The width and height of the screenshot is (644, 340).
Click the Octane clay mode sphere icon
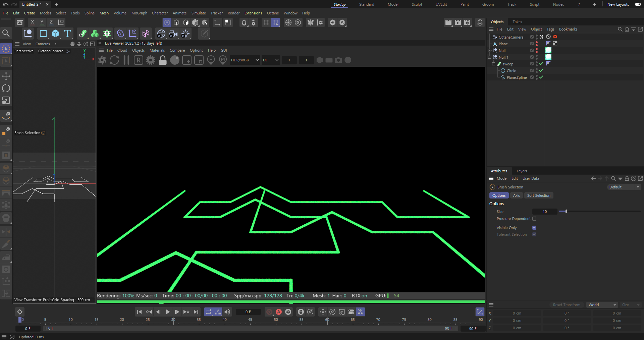click(175, 60)
